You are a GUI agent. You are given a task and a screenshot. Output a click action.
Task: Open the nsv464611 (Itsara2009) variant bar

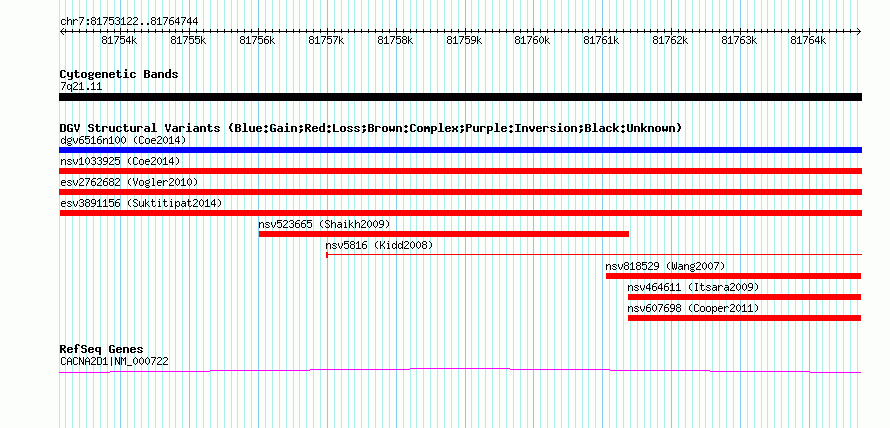coord(745,297)
